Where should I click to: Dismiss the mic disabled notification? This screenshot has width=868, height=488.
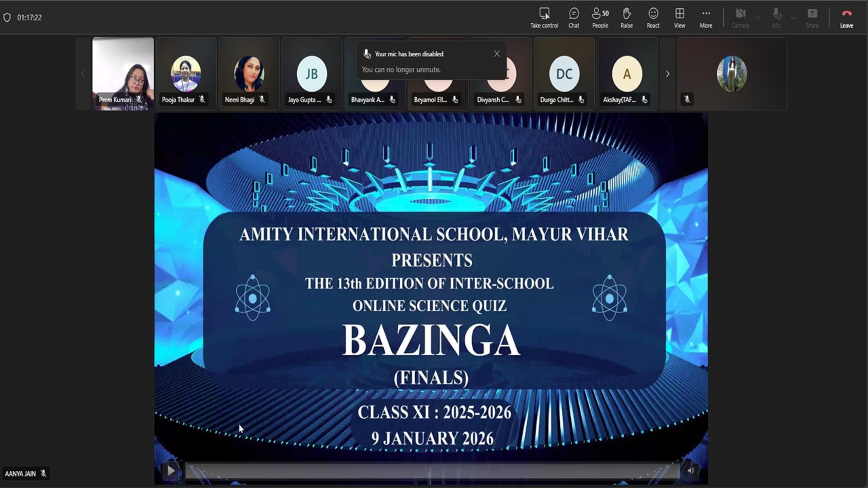pyautogui.click(x=497, y=54)
